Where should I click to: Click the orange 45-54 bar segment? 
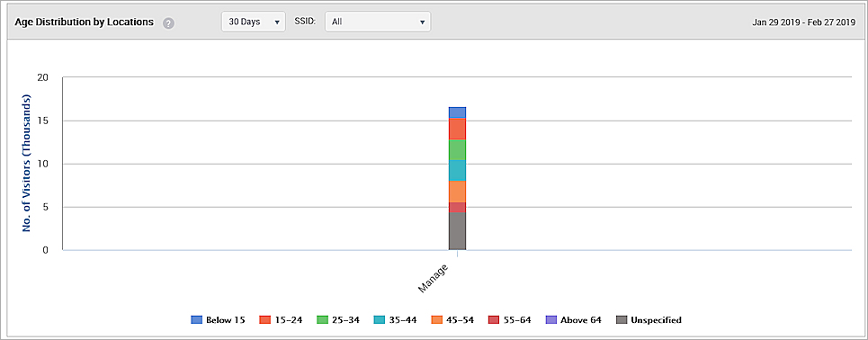(457, 192)
